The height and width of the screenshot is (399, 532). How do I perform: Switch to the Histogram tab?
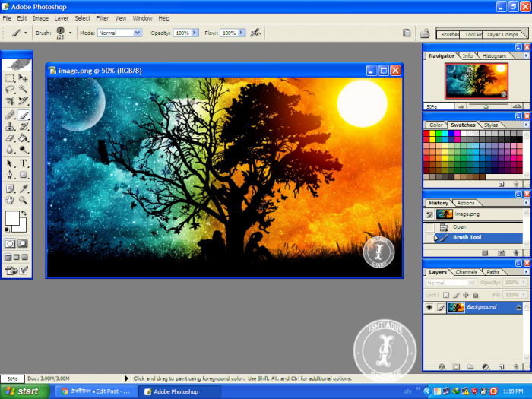click(494, 55)
